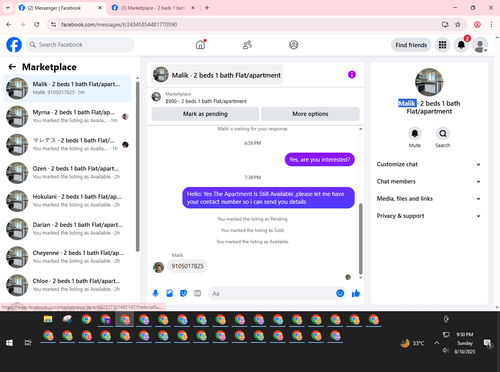Open Chloe conversation in the list
The height and width of the screenshot is (372, 500).
coord(67,285)
